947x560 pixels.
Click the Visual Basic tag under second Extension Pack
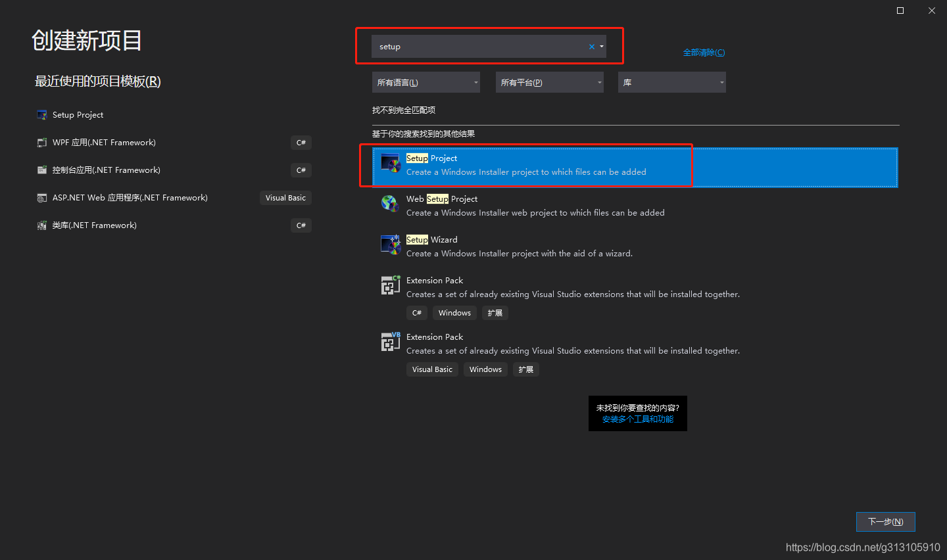432,369
